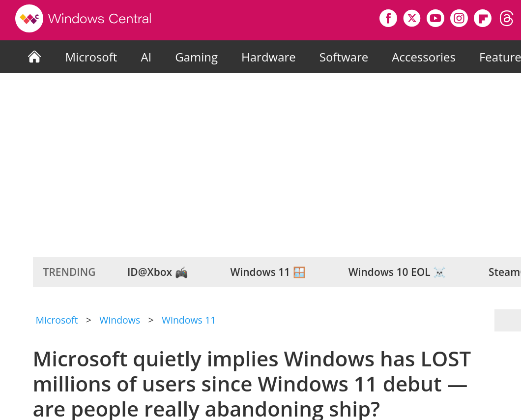Open the Software section
Image resolution: width=521 pixels, height=420 pixels.
tap(344, 57)
